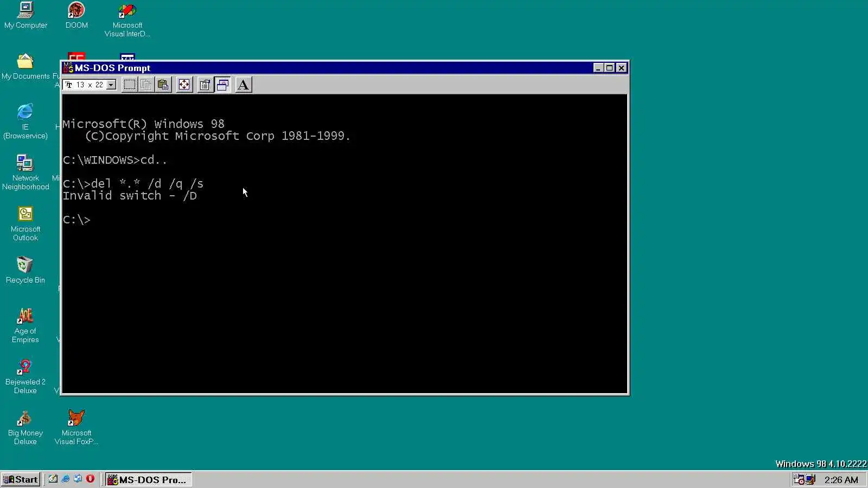Click the 'del *.* /d /q /s' command
868x488 pixels.
pyautogui.click(x=147, y=184)
